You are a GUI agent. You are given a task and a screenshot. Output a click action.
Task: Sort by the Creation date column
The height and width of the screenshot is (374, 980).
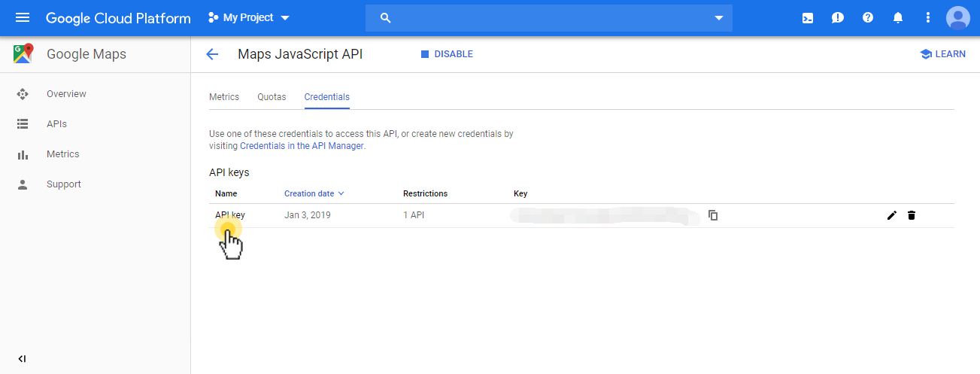[x=314, y=193]
